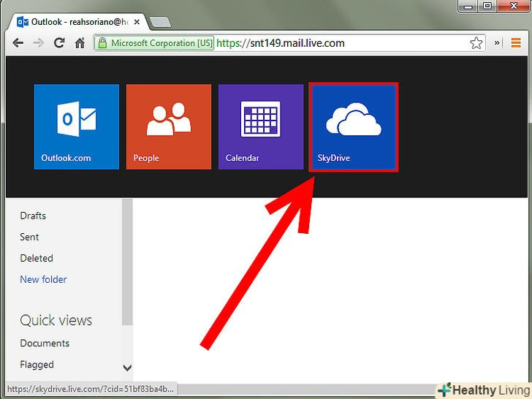Open the SkyDrive tile
Image resolution: width=532 pixels, height=399 pixels.
coord(354,127)
